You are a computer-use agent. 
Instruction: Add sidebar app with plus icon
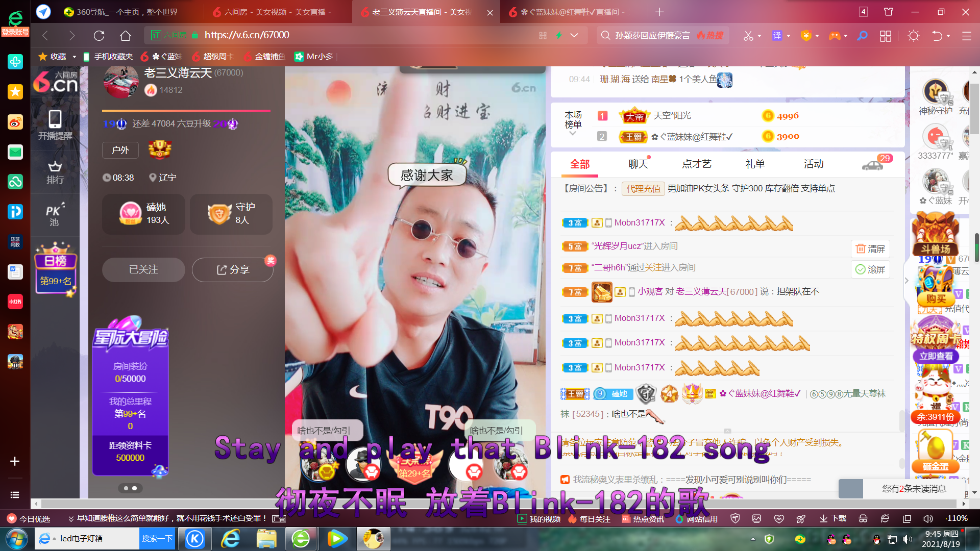coord(15,461)
